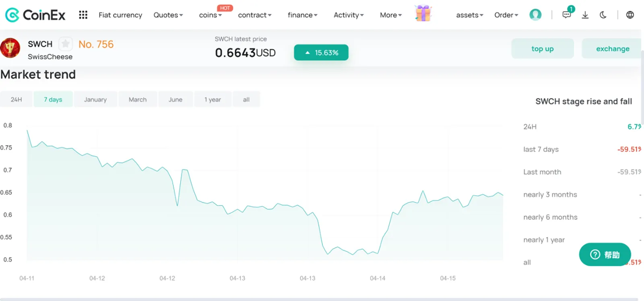Image resolution: width=644 pixels, height=301 pixels.
Task: Select the January chart range tab
Action: pyautogui.click(x=95, y=99)
